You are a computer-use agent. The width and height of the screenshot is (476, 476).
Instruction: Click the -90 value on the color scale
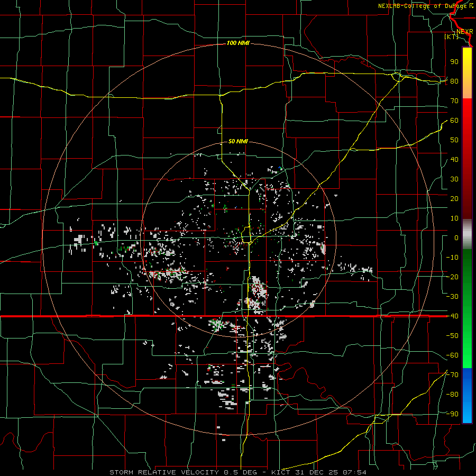coord(452,414)
